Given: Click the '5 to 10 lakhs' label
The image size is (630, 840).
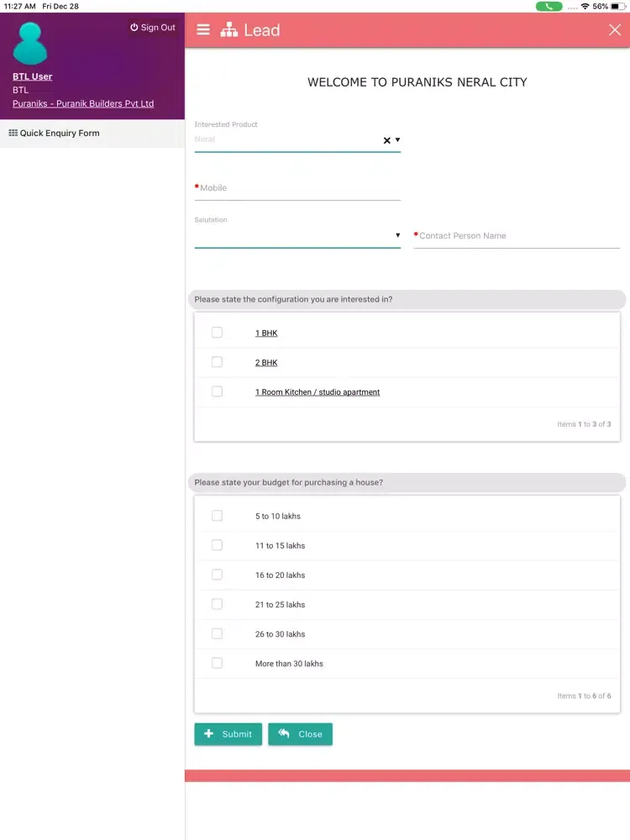Looking at the screenshot, I should point(278,517).
